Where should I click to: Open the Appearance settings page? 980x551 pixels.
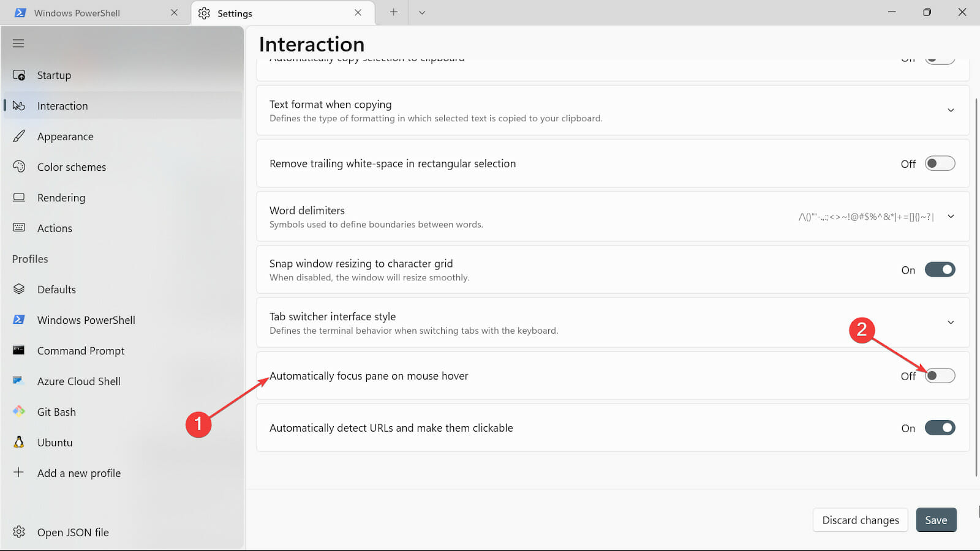click(x=123, y=137)
